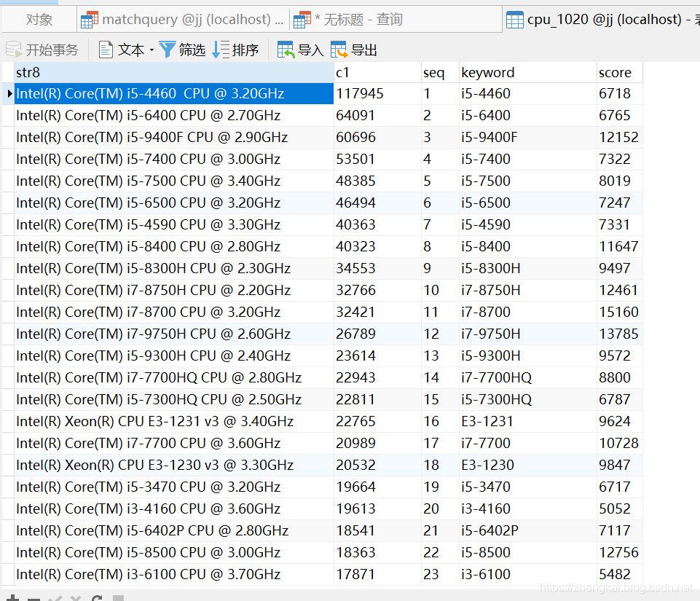The width and height of the screenshot is (700, 601).
Task: Click the score value 12152
Action: pos(618,138)
